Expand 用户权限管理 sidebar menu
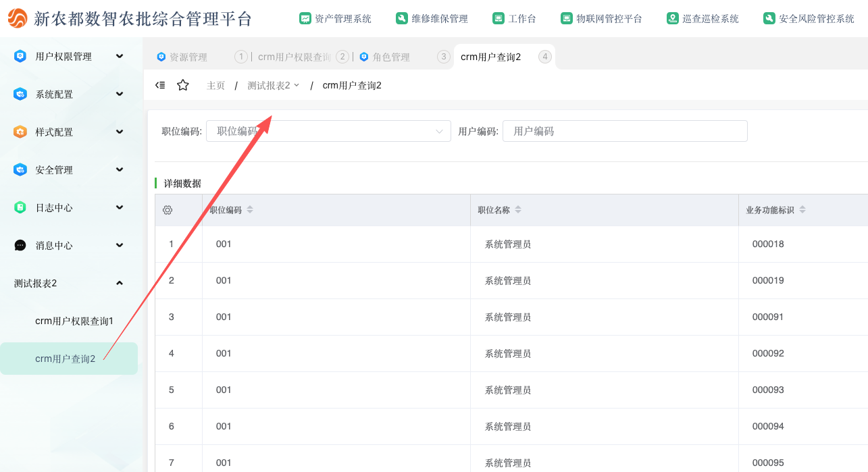The image size is (868, 472). [x=69, y=57]
